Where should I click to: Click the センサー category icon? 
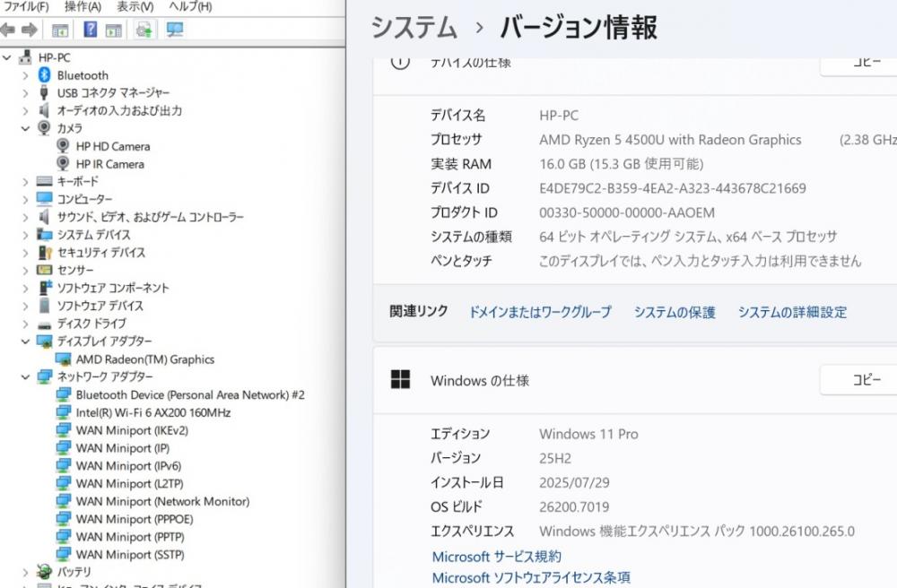pos(44,270)
